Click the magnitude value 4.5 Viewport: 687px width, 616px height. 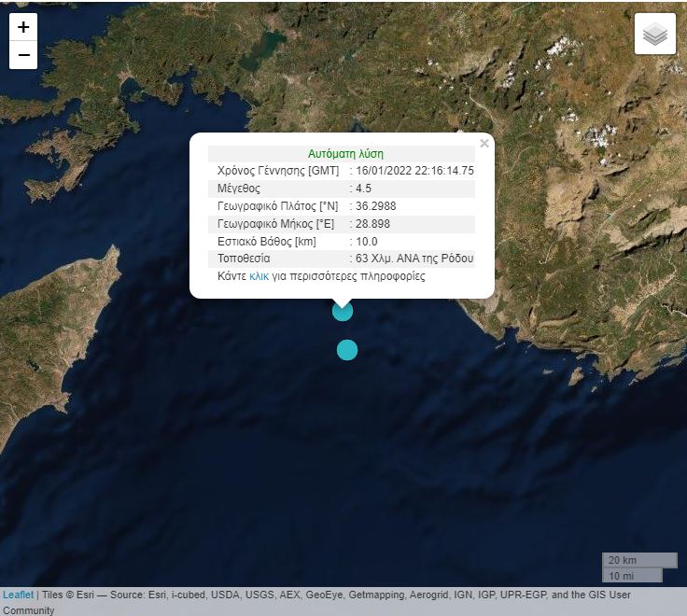(x=364, y=189)
